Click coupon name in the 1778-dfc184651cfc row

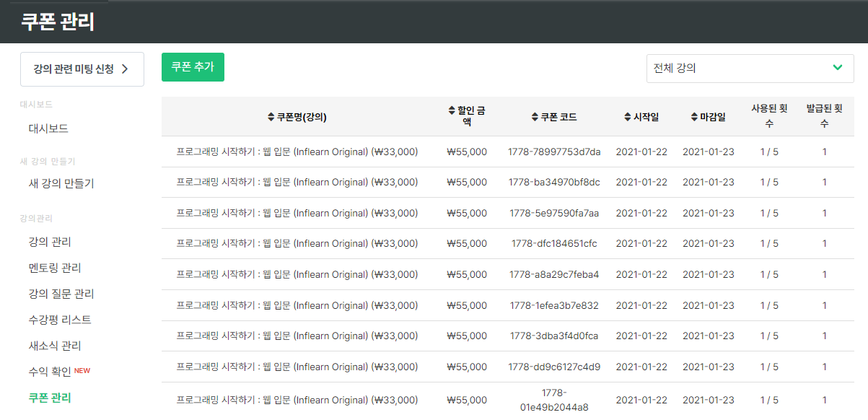point(297,243)
